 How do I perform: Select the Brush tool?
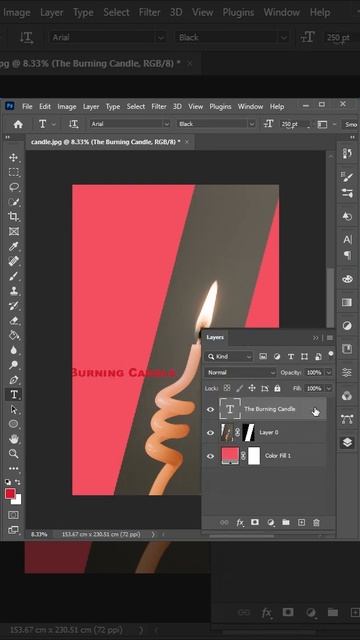coord(13,276)
